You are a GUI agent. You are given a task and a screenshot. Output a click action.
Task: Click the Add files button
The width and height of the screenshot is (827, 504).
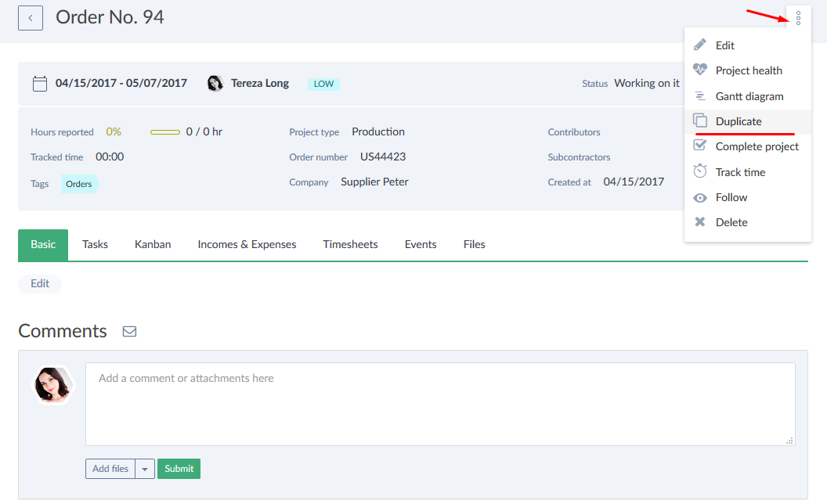click(x=110, y=469)
